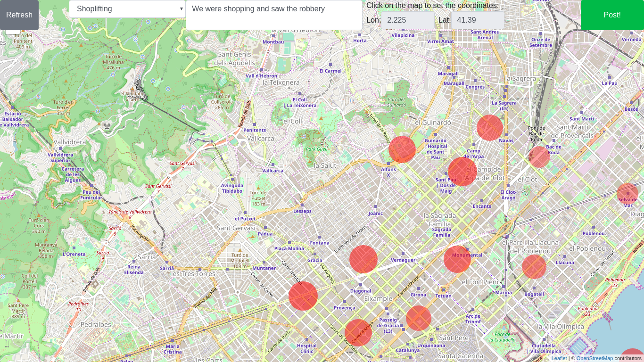The height and width of the screenshot is (362, 644).
Task: Click the Pàdua station label
Action: [x=265, y=233]
